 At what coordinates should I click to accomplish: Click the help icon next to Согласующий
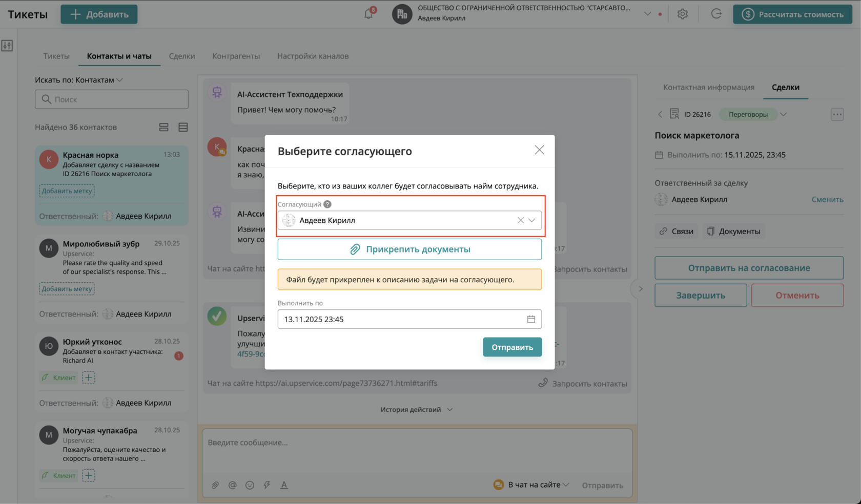[x=327, y=204]
